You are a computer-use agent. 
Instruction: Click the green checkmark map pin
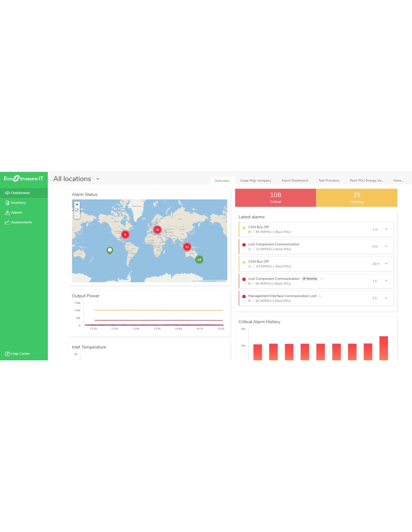tap(110, 250)
